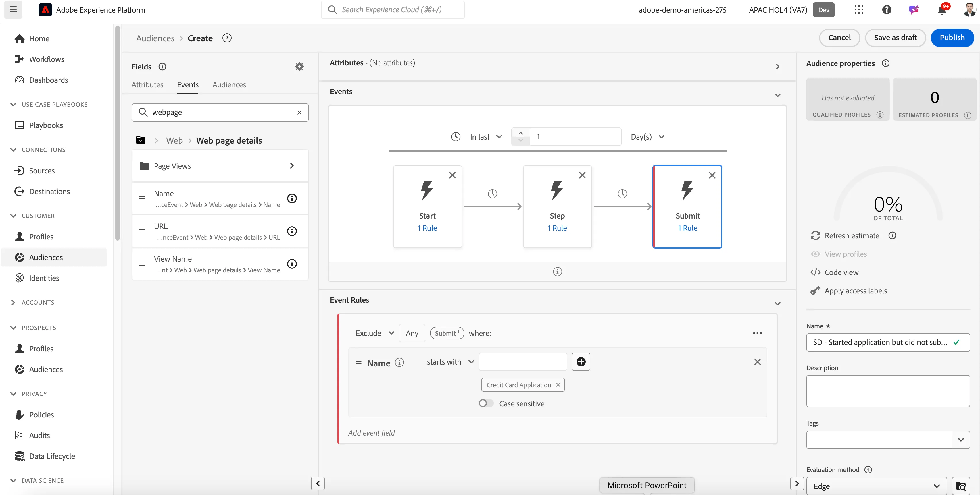Open the In last time dropdown
This screenshot has width=980, height=495.
pos(486,137)
